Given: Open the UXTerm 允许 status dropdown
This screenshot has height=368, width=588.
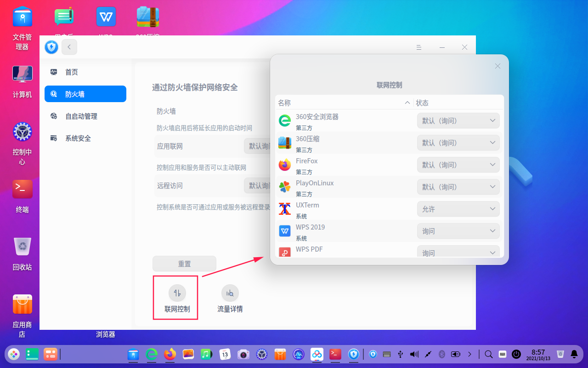Looking at the screenshot, I should [458, 209].
